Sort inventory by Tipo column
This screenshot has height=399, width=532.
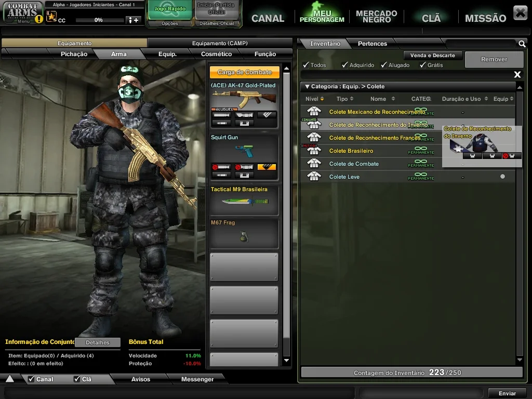click(345, 99)
